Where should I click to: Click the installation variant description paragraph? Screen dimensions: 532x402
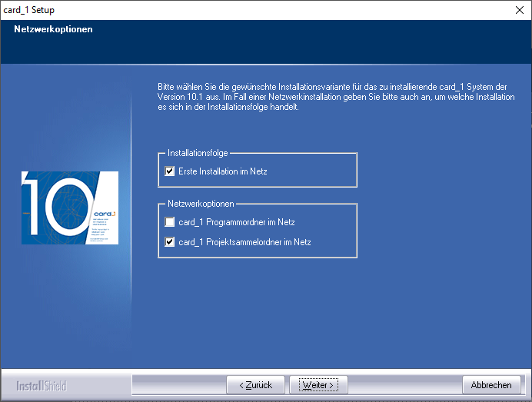point(331,98)
